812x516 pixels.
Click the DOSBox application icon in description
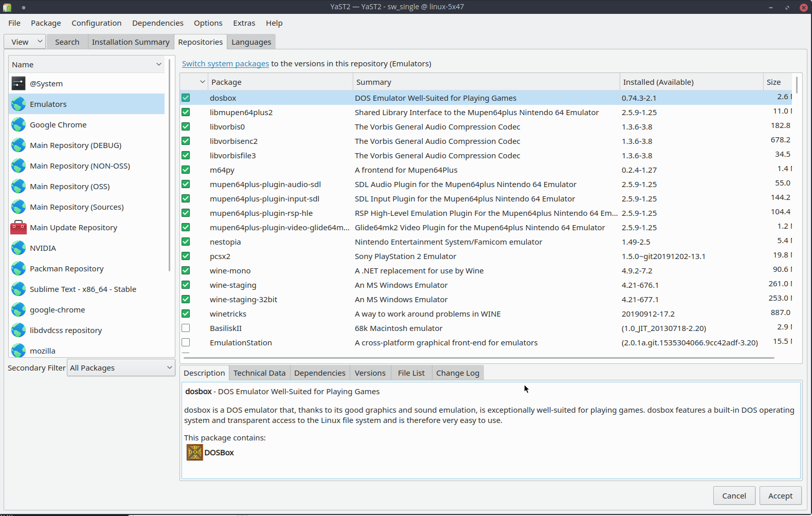[194, 452]
